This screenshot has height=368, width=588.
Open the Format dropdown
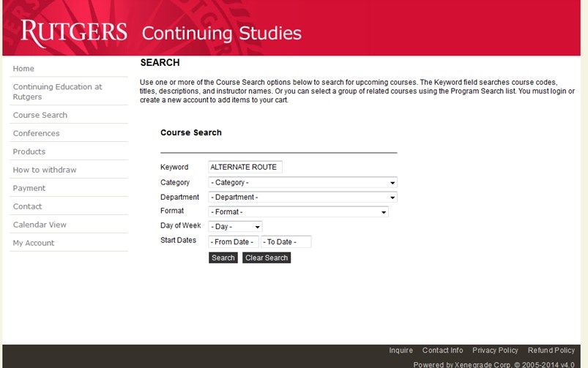click(298, 211)
